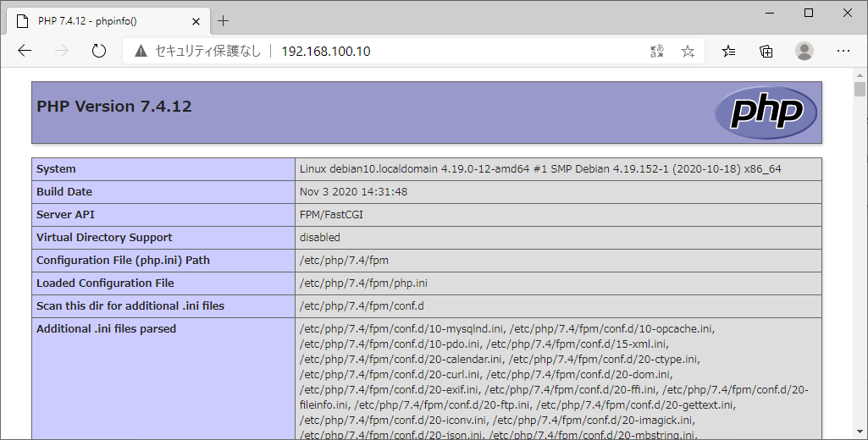The width and height of the screenshot is (868, 440).
Task: Maximize the browser window
Action: (x=808, y=13)
